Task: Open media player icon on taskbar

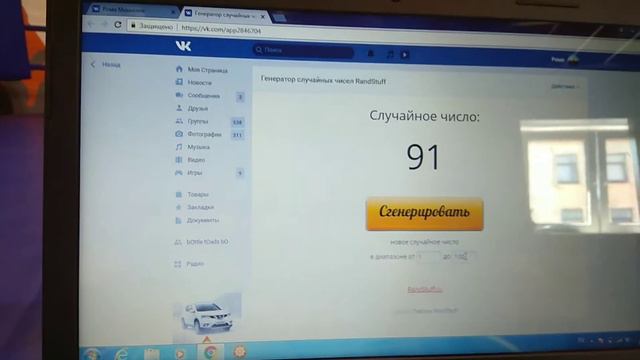Action: pyautogui.click(x=180, y=354)
